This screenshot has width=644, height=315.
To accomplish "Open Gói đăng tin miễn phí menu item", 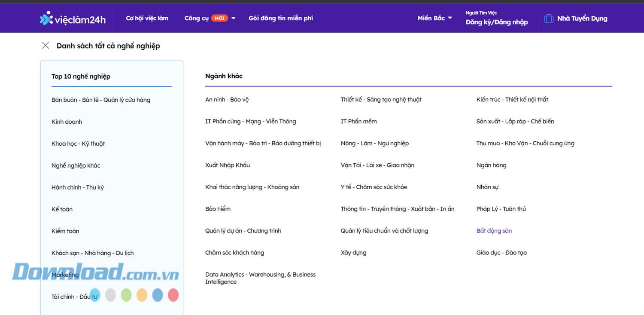I will (280, 18).
